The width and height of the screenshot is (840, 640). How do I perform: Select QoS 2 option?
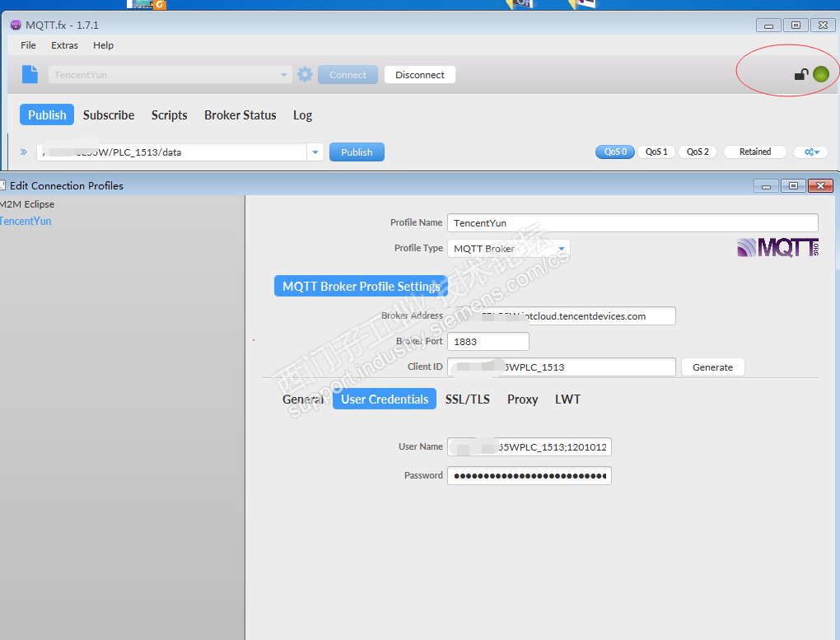(x=698, y=152)
